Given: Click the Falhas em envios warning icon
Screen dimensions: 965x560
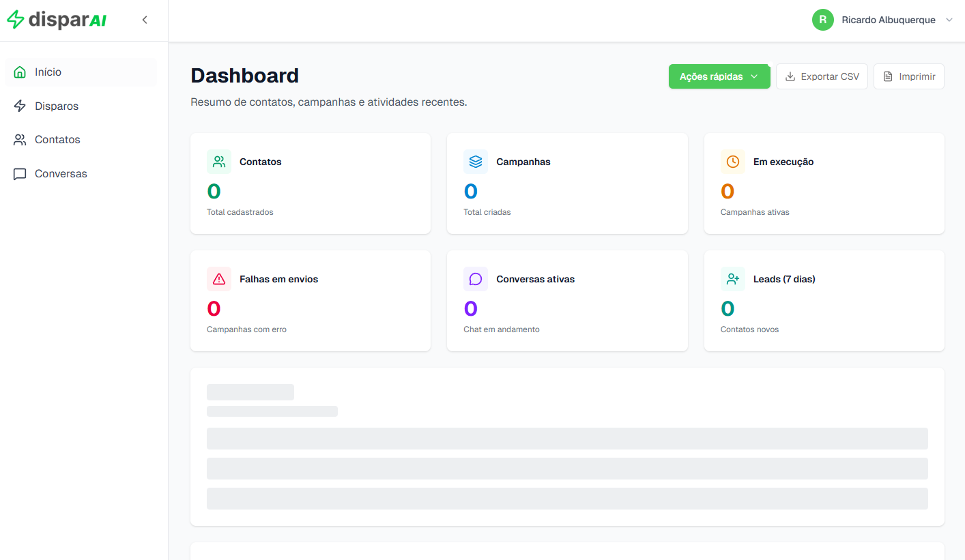Looking at the screenshot, I should (219, 279).
